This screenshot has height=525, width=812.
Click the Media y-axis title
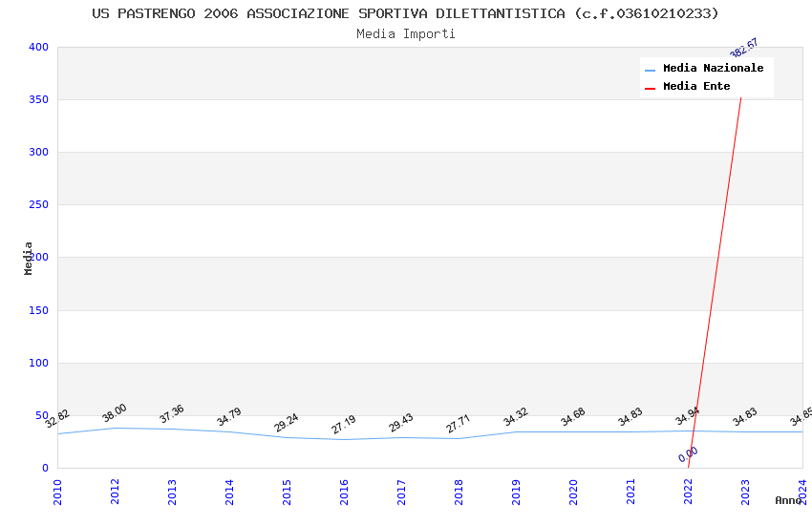click(28, 258)
